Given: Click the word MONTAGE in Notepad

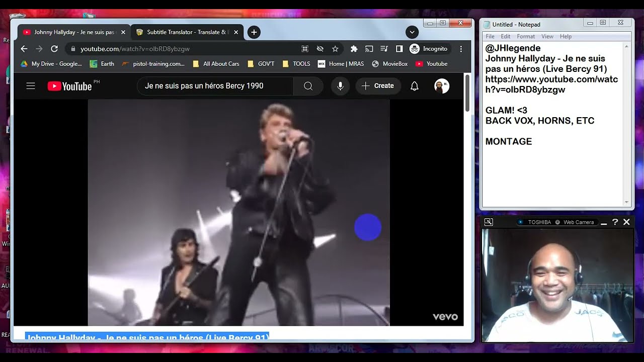Looking at the screenshot, I should (509, 141).
